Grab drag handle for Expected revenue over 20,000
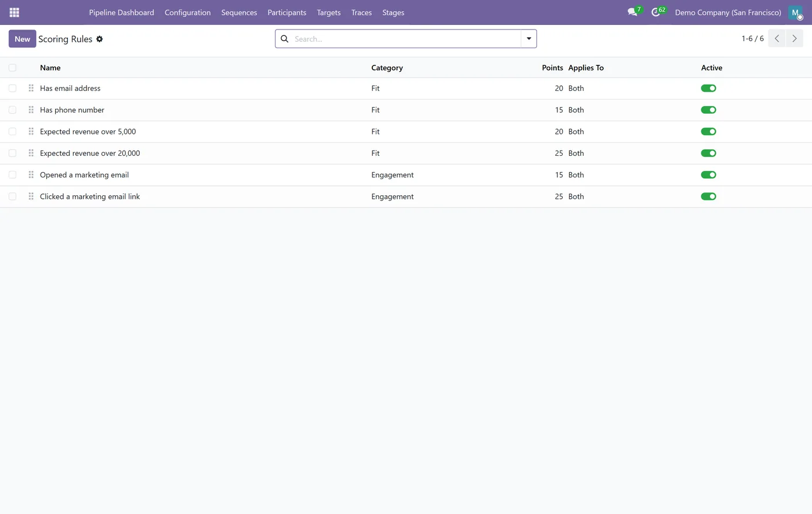The image size is (812, 514). pos(31,153)
